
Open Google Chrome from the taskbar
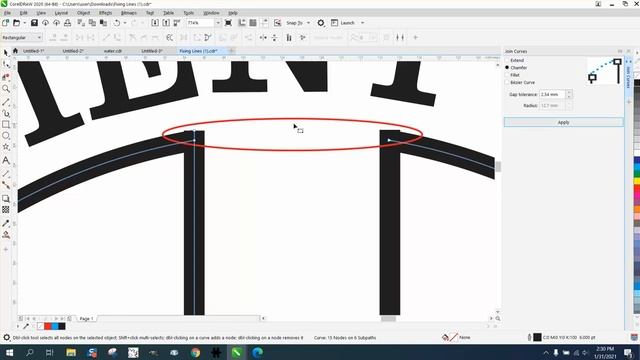196,352
